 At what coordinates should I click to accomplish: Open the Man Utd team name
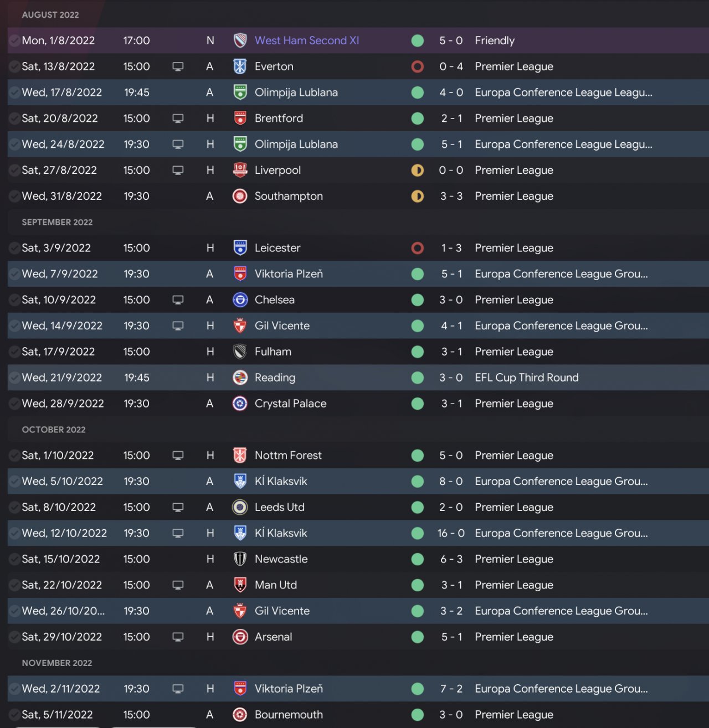point(276,585)
